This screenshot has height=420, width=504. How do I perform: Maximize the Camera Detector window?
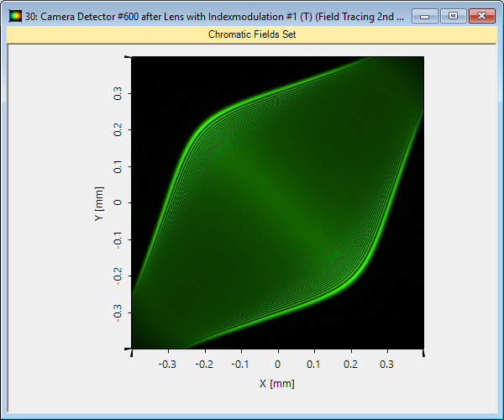click(454, 16)
